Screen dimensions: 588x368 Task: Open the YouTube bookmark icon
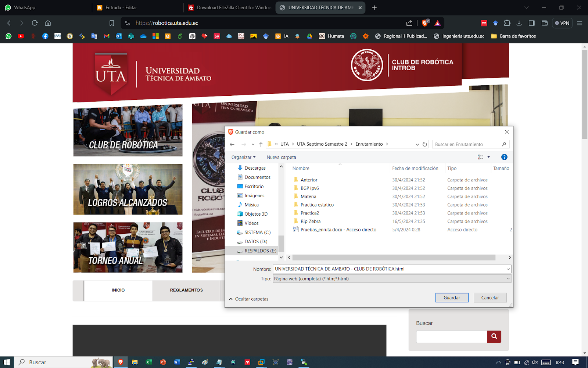pos(21,36)
